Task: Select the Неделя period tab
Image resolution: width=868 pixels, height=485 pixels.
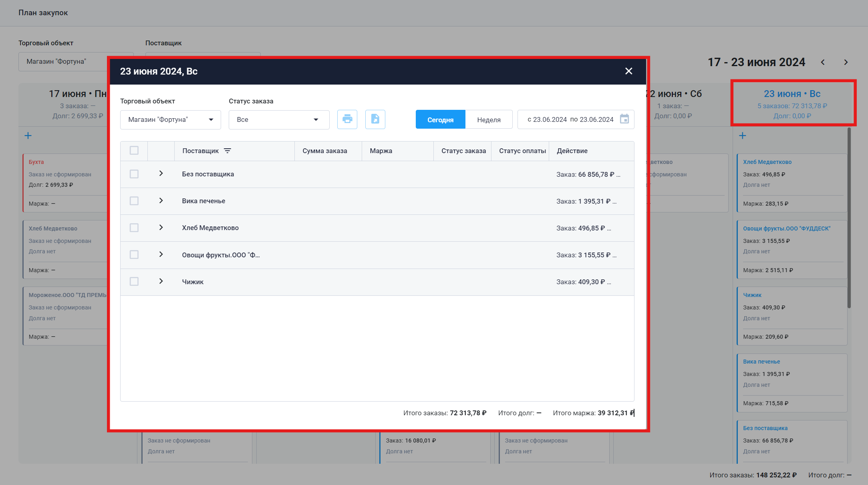Action: click(x=489, y=119)
